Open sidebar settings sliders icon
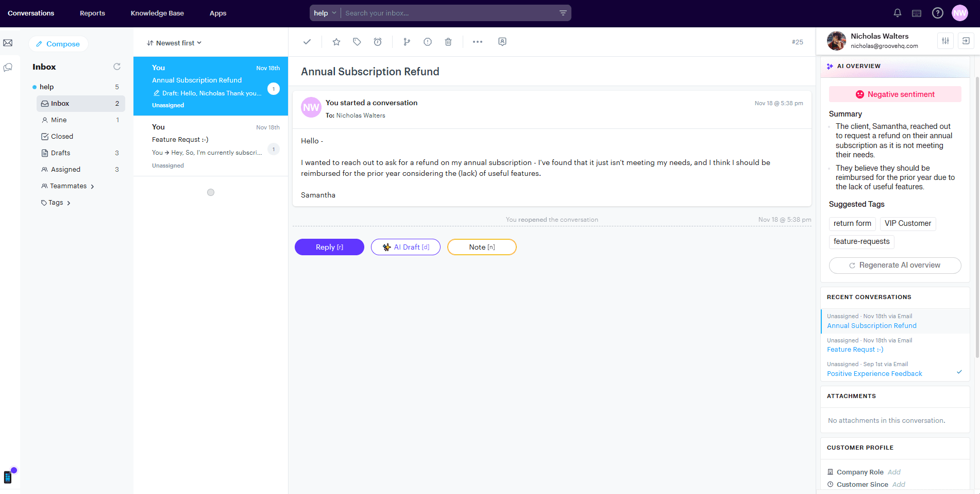This screenshot has width=980, height=494. point(945,41)
